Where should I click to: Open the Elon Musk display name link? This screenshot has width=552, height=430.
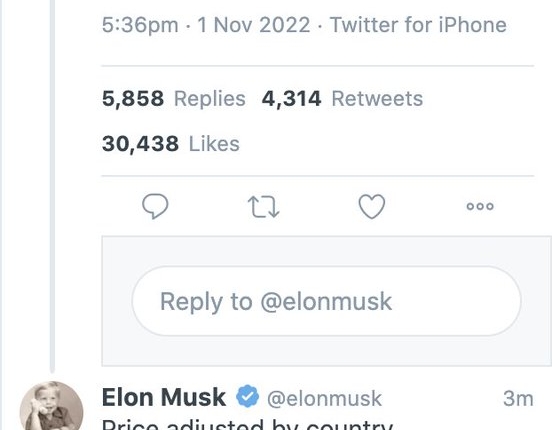coord(164,397)
